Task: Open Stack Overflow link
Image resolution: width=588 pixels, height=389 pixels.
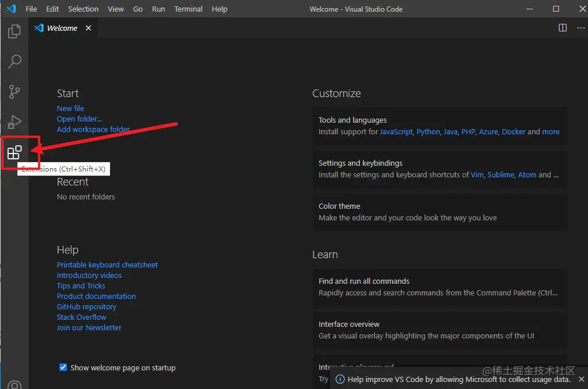Action: click(x=81, y=317)
